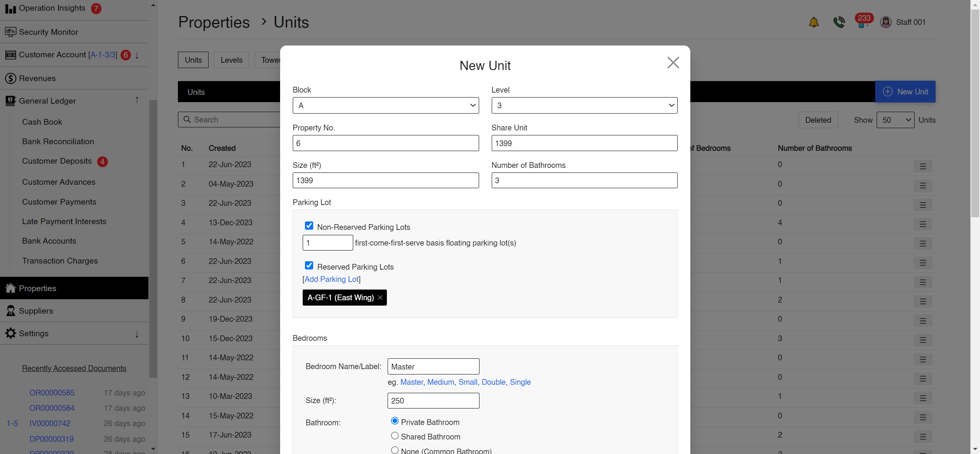Click the Add Parking Lot link
The image size is (980, 454).
pyautogui.click(x=331, y=279)
